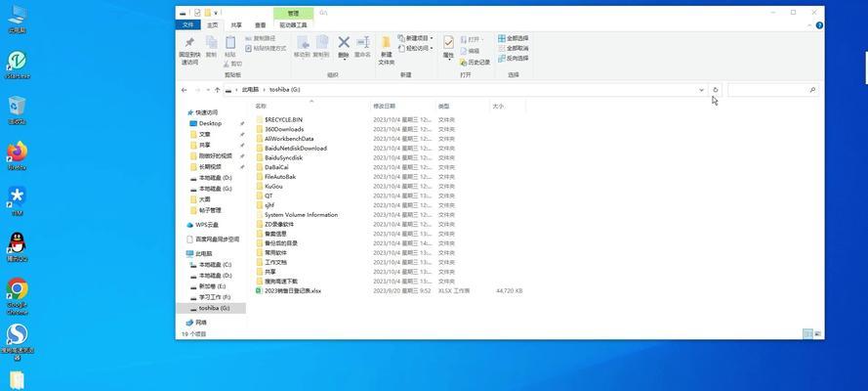Select the System Volume Information folder
Screen dimensions: 868x391
301,215
